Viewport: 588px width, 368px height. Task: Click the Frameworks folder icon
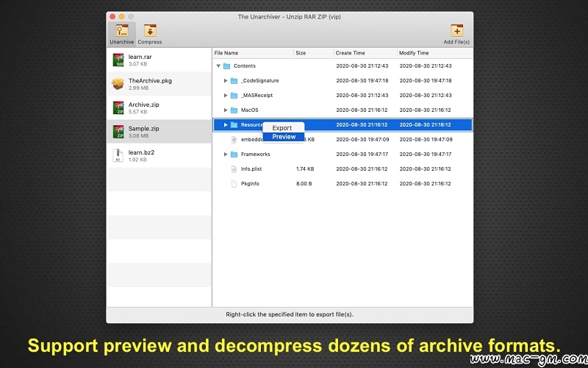tap(234, 155)
